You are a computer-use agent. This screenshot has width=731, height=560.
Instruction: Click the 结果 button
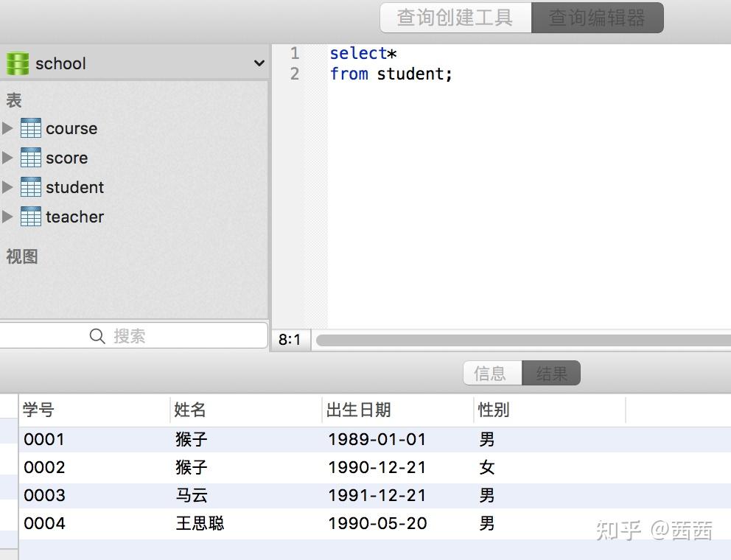tap(551, 373)
